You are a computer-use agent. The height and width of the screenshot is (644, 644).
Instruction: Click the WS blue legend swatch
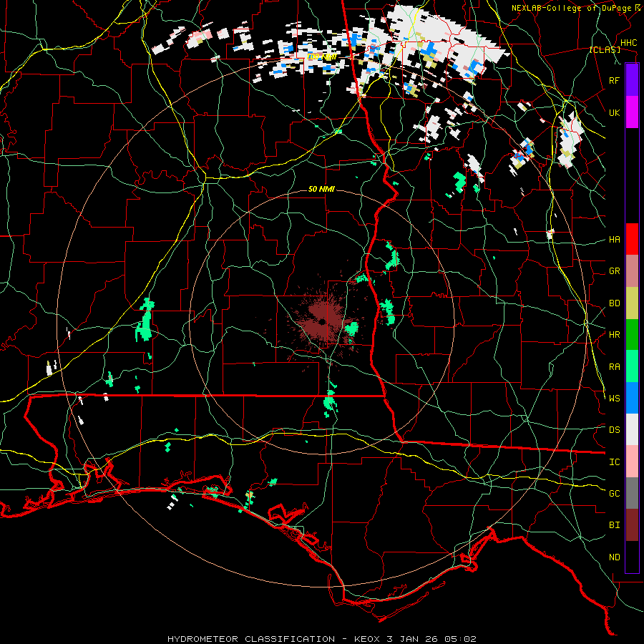pos(632,398)
